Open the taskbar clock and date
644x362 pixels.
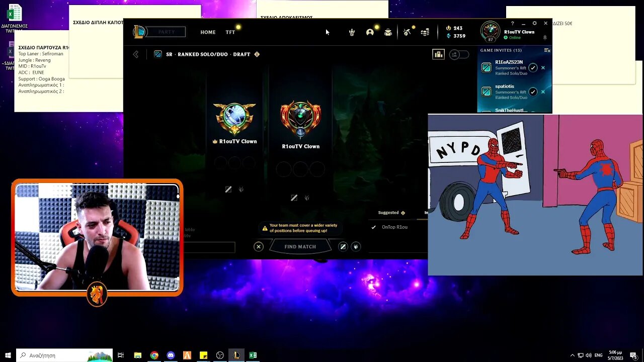pyautogui.click(x=615, y=355)
